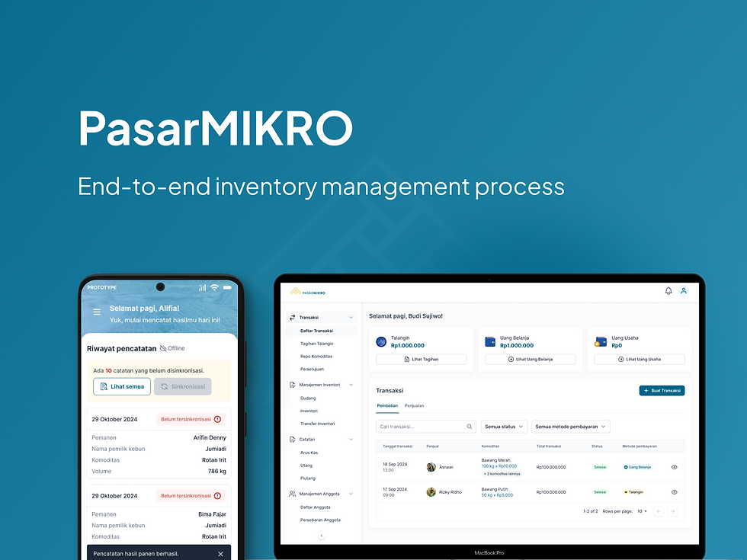Click the Buat Transaksi button
This screenshot has height=560, width=747.
point(662,390)
